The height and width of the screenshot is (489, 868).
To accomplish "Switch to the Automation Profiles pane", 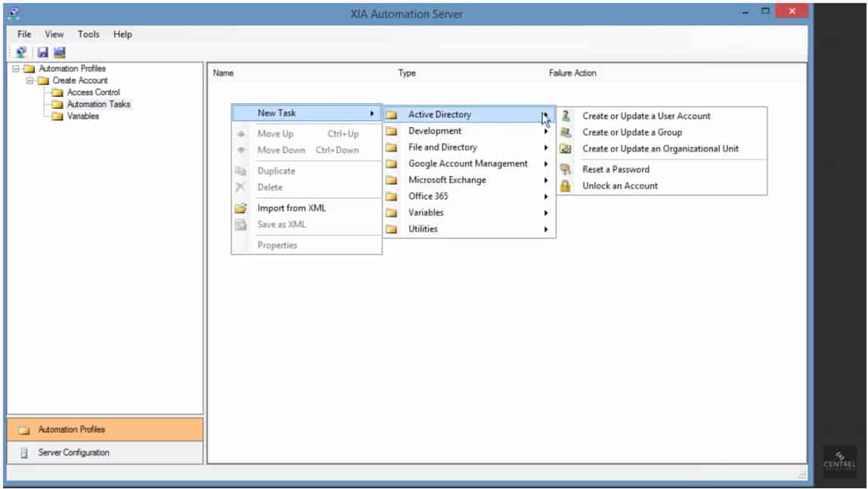I will coord(105,430).
